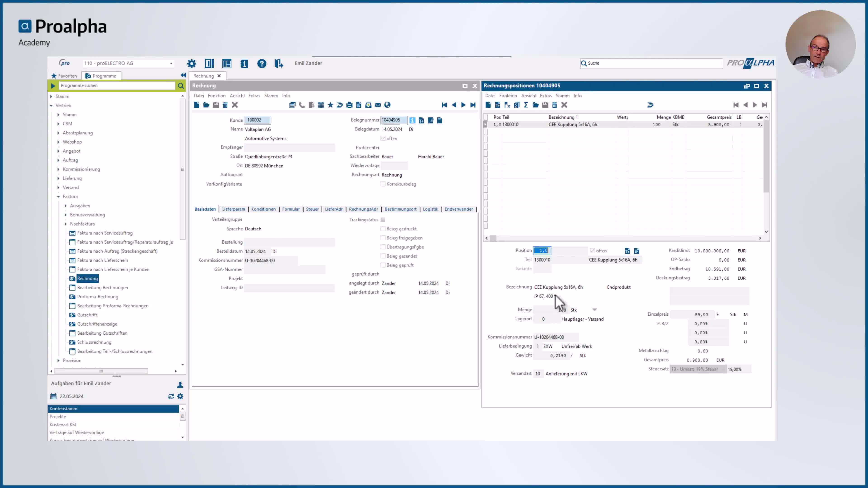Screen dimensions: 868x488
Task: Switch to Logistik tab
Action: coord(430,209)
